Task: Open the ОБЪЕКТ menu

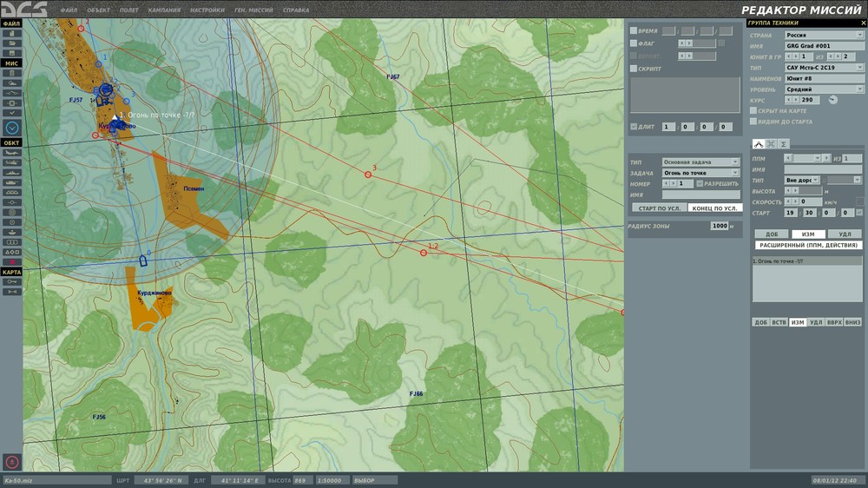Action: [99, 10]
